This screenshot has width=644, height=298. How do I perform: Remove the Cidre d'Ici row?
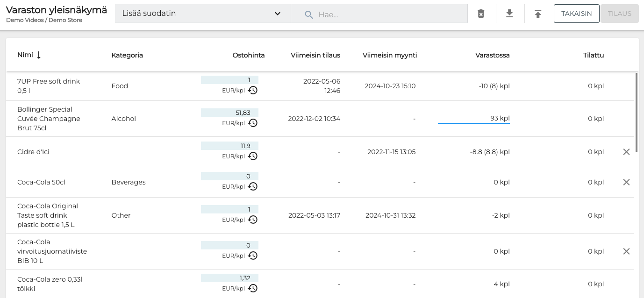click(x=626, y=152)
